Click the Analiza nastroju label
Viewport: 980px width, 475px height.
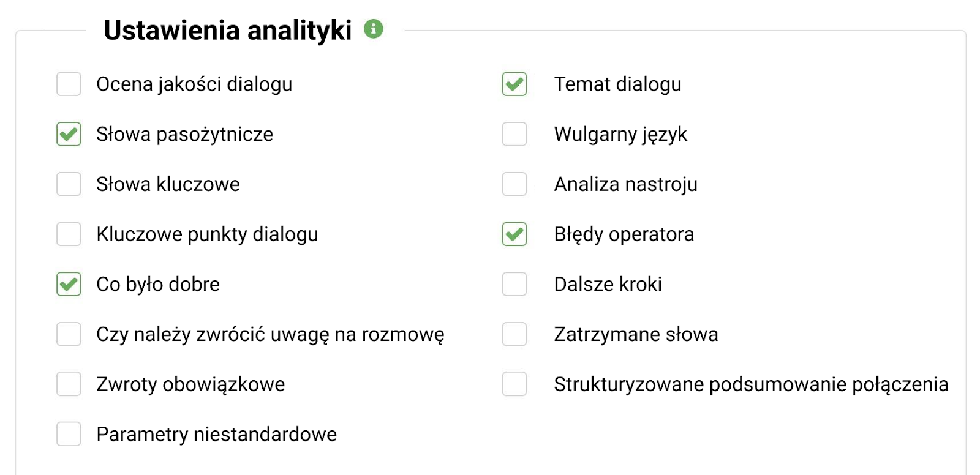tap(625, 184)
